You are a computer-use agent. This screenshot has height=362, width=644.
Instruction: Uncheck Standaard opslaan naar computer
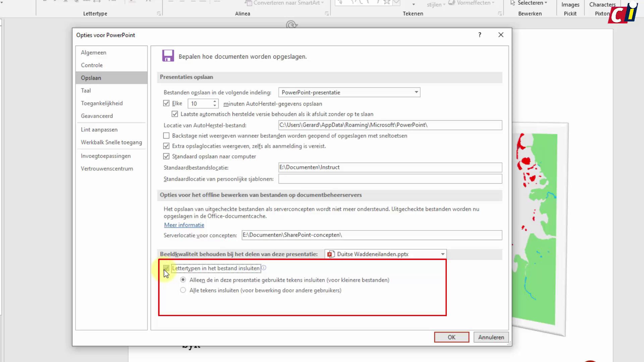[x=166, y=157]
